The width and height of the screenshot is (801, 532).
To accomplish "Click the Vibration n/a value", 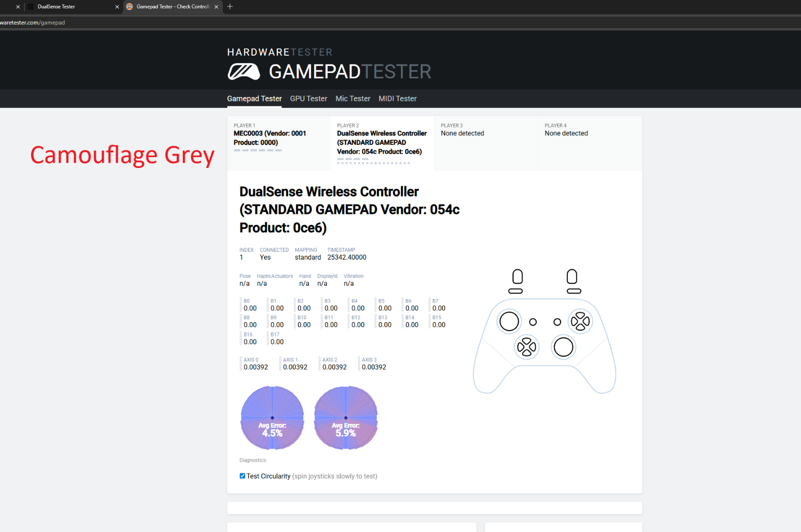I will [x=348, y=284].
